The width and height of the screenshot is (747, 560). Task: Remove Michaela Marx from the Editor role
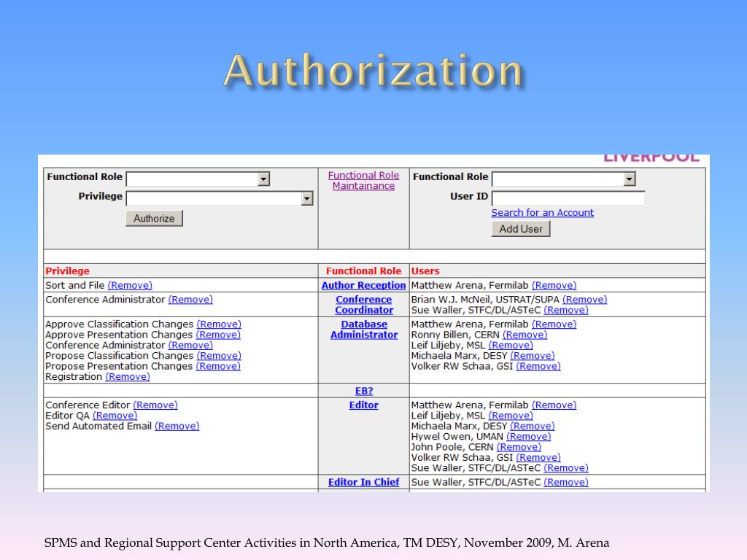pyautogui.click(x=533, y=426)
